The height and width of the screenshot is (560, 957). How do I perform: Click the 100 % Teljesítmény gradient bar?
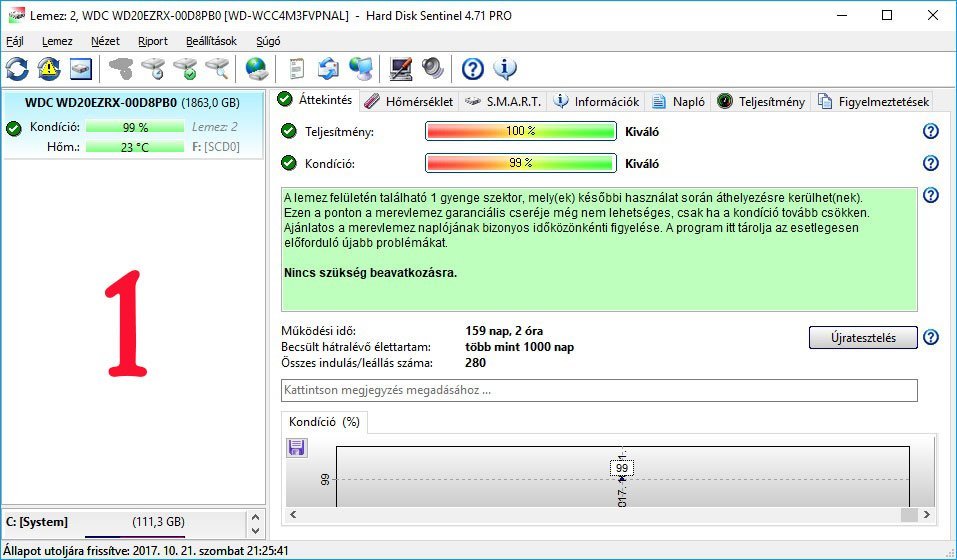521,131
